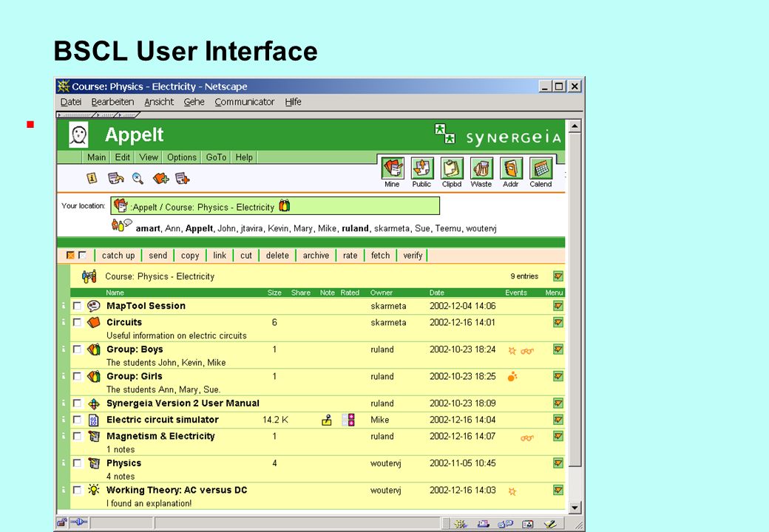Check the Group: Girls checkbox
The height and width of the screenshot is (532, 769).
77,376
